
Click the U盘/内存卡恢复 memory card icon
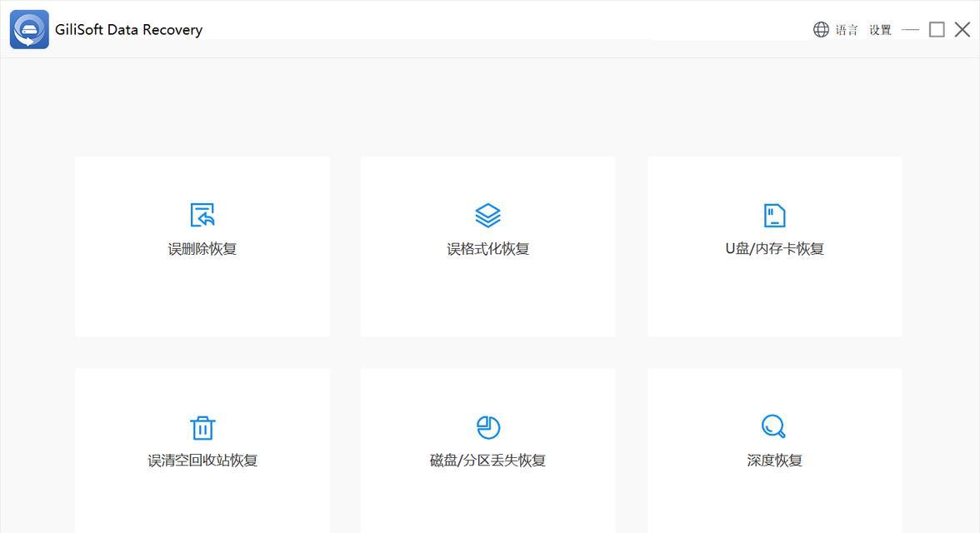774,216
